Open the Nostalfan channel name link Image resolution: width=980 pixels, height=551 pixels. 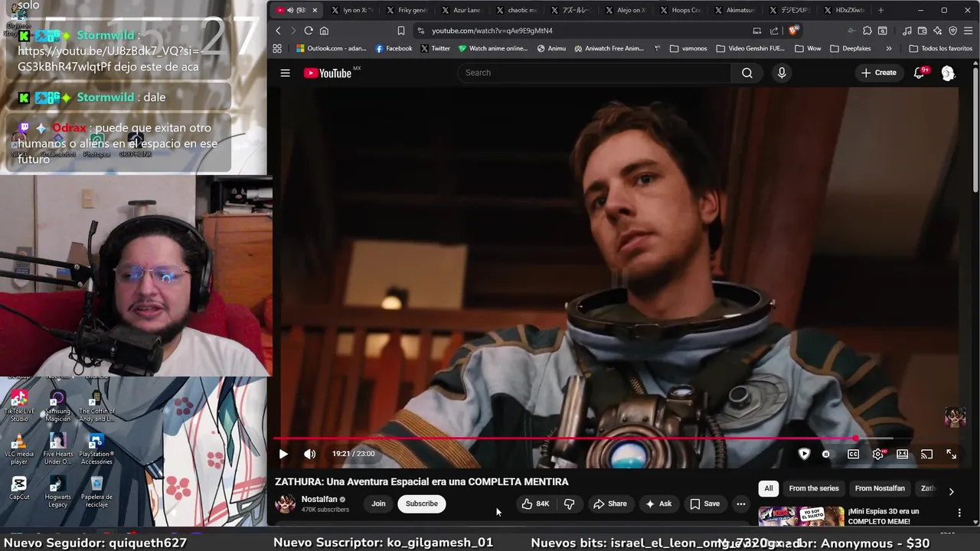click(319, 499)
